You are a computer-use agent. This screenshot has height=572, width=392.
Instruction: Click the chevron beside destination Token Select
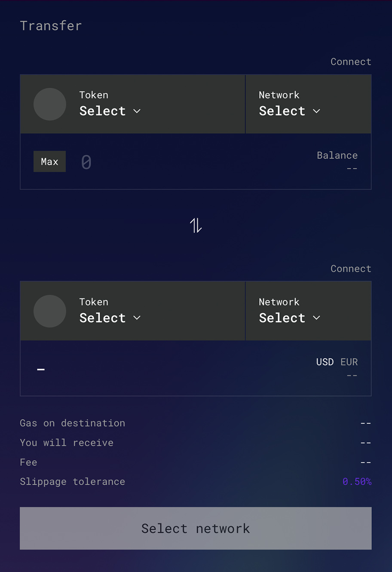click(137, 318)
